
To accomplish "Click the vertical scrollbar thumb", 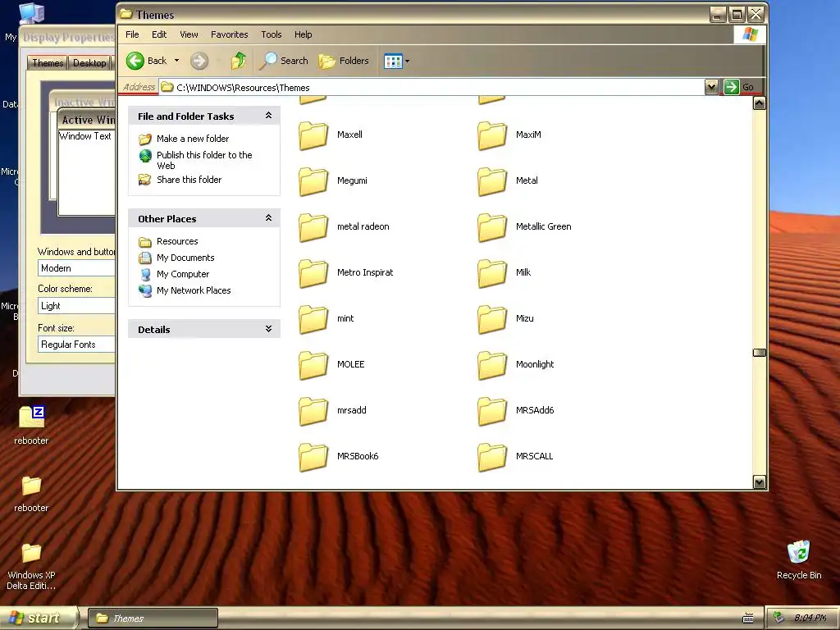I will (x=759, y=353).
